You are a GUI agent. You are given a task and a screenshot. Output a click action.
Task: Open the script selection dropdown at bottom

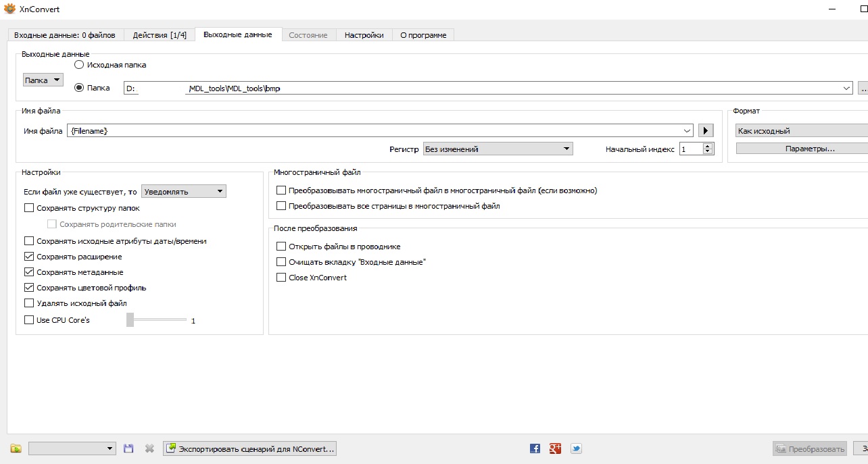(x=73, y=448)
